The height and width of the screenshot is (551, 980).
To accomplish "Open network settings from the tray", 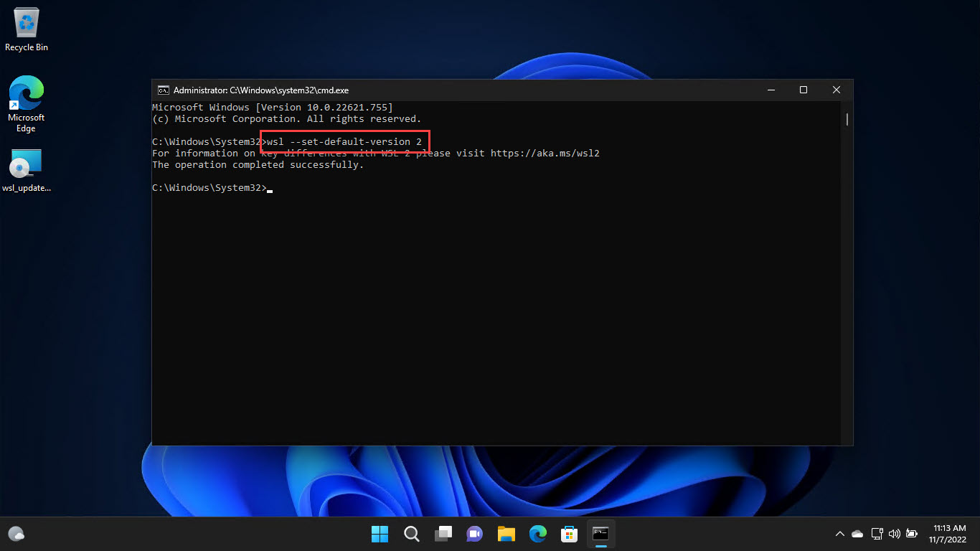I will click(x=877, y=534).
